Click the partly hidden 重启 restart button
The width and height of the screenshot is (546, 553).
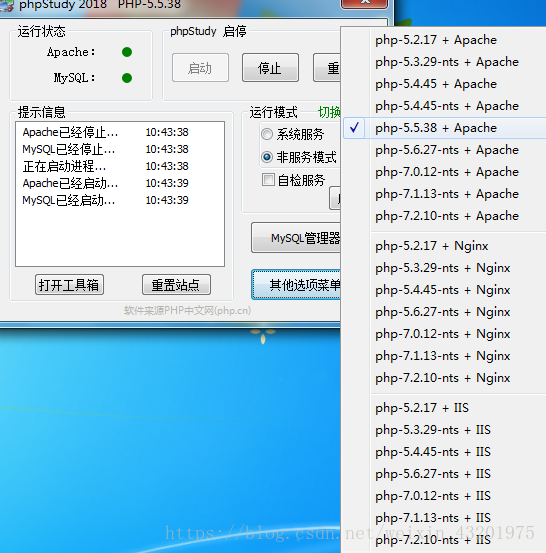327,68
